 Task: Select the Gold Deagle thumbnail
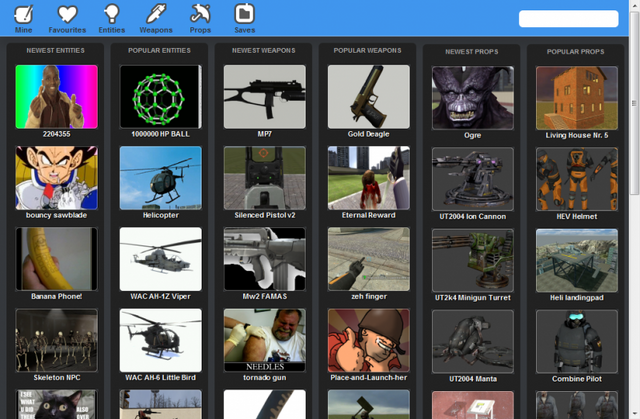(x=369, y=97)
